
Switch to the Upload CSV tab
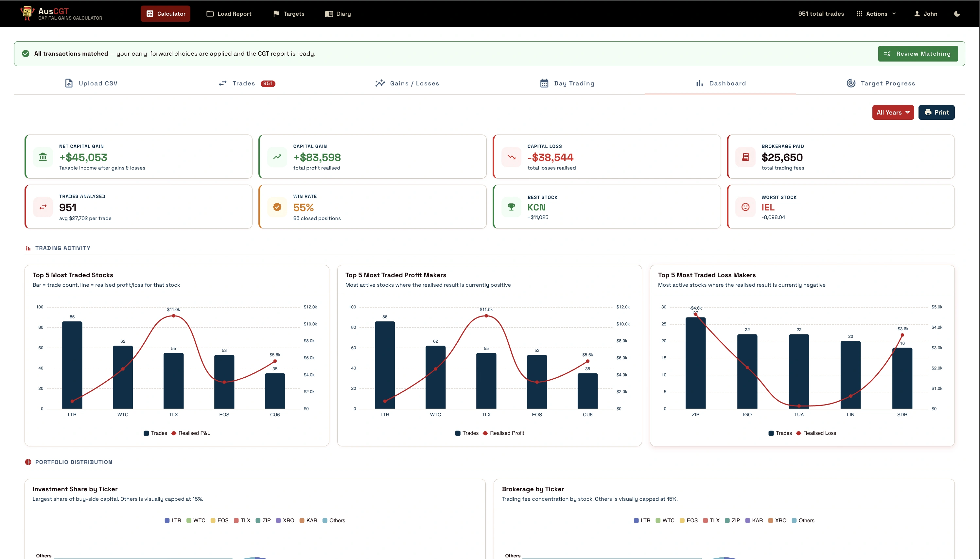pos(91,83)
